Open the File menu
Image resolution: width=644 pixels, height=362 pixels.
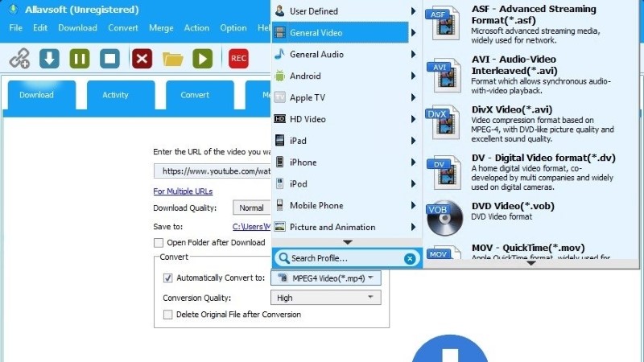click(x=15, y=27)
